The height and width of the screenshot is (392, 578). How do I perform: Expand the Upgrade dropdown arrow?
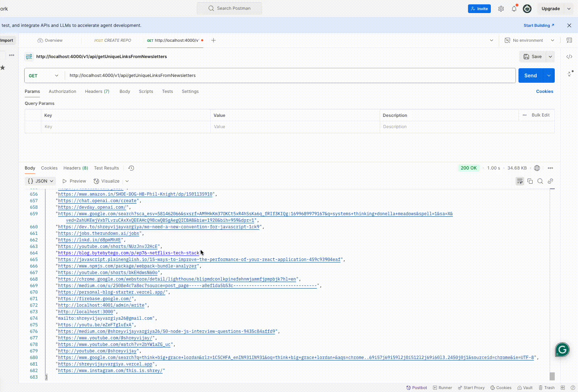click(x=569, y=9)
